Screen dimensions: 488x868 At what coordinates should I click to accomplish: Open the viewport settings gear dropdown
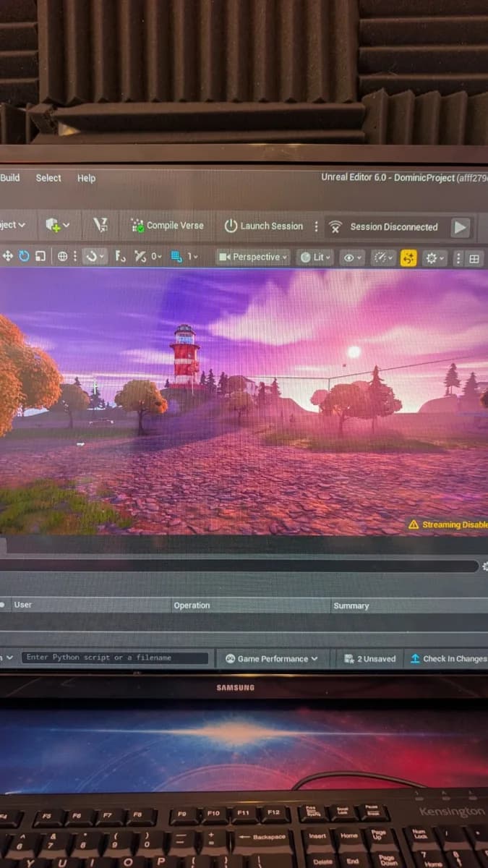click(435, 258)
